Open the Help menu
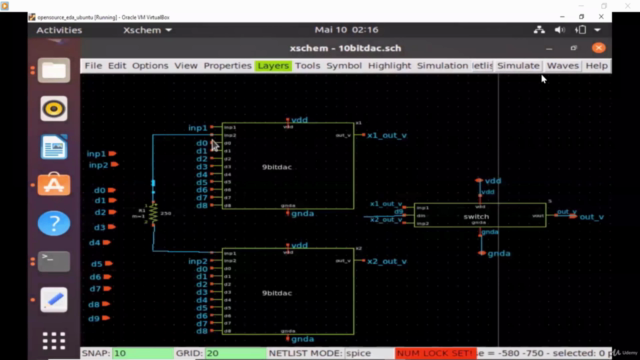 [x=596, y=66]
